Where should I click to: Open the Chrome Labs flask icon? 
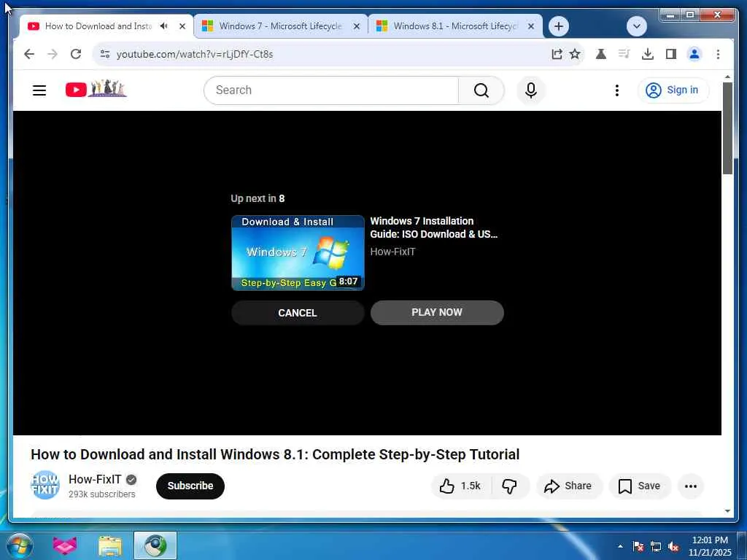point(601,54)
